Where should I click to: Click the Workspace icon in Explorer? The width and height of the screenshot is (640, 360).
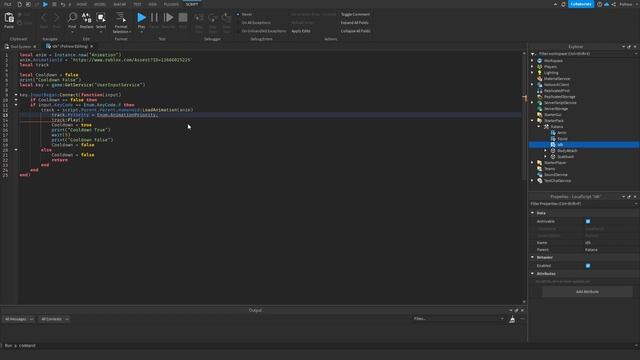tap(540, 60)
